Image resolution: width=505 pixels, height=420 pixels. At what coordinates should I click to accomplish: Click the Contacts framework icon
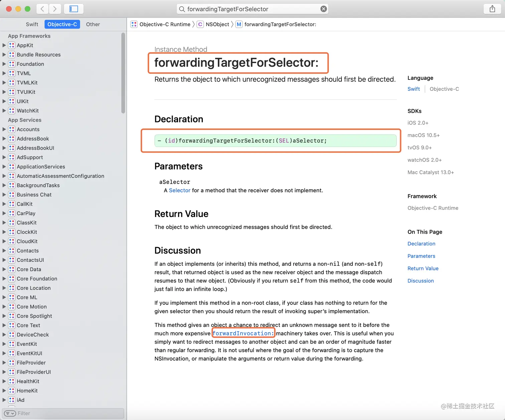point(12,251)
